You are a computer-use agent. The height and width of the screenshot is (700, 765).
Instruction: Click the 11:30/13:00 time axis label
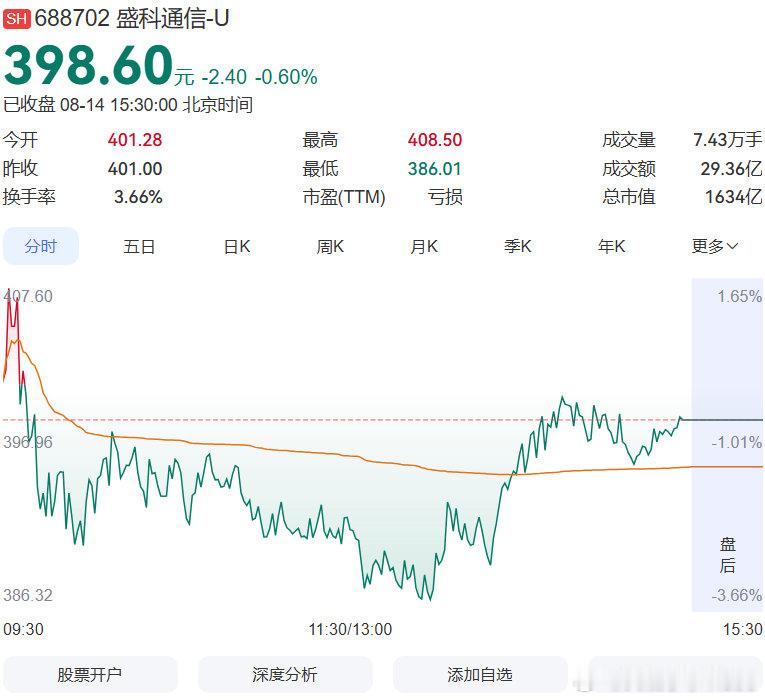(350, 629)
